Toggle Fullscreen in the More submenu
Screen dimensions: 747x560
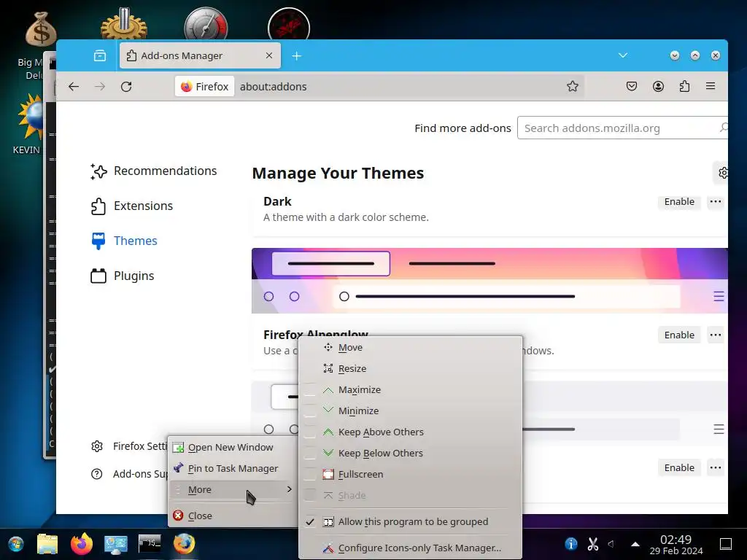pos(410,474)
